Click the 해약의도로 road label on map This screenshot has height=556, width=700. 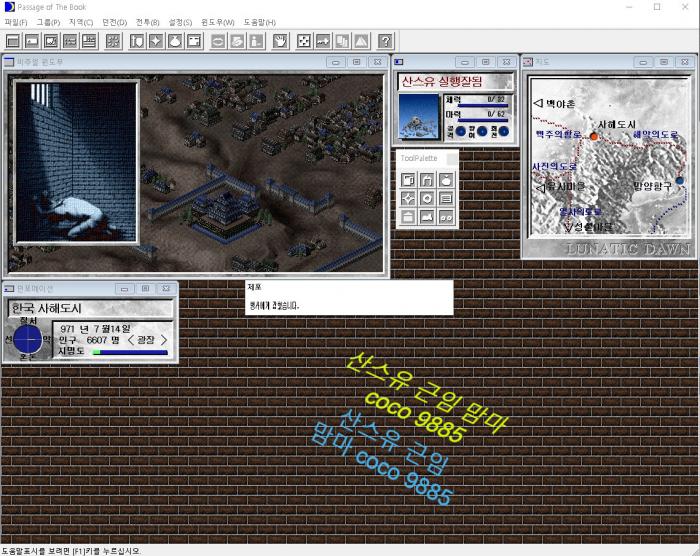655,134
